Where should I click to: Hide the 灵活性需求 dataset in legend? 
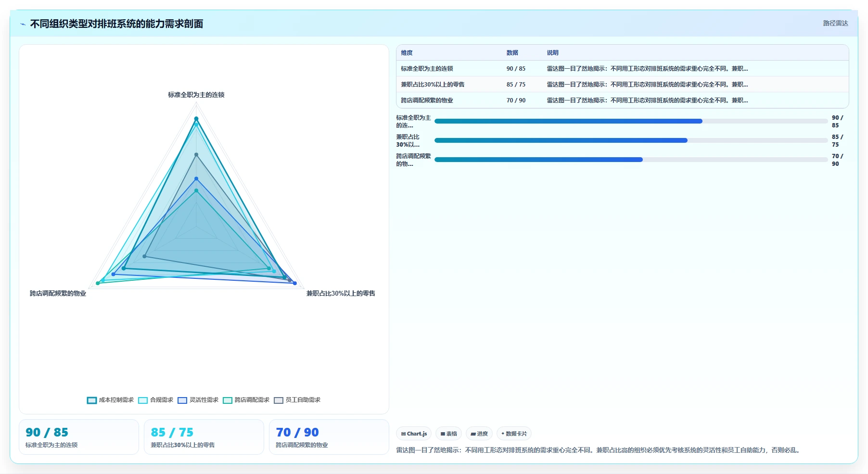click(x=198, y=400)
